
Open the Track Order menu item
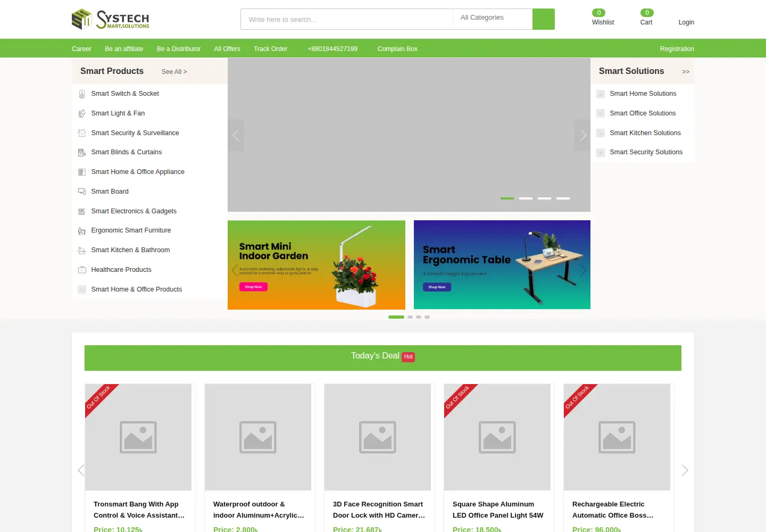(271, 49)
